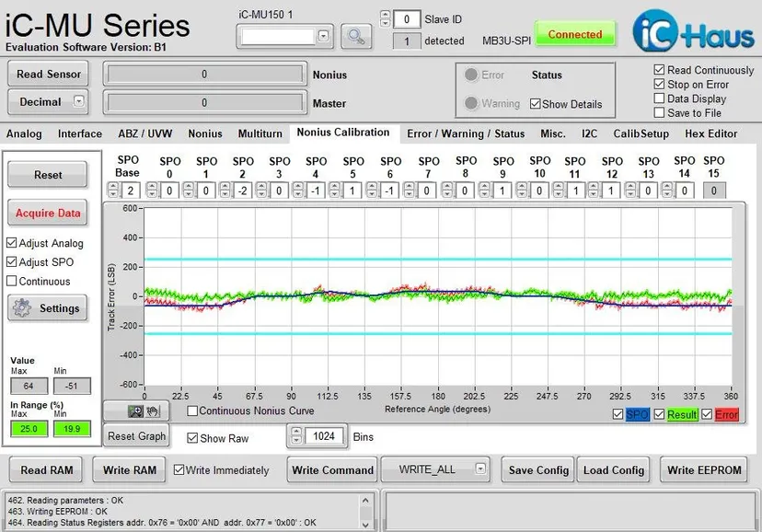Disable Stop on Error
Screen dimensions: 762x532
(659, 84)
